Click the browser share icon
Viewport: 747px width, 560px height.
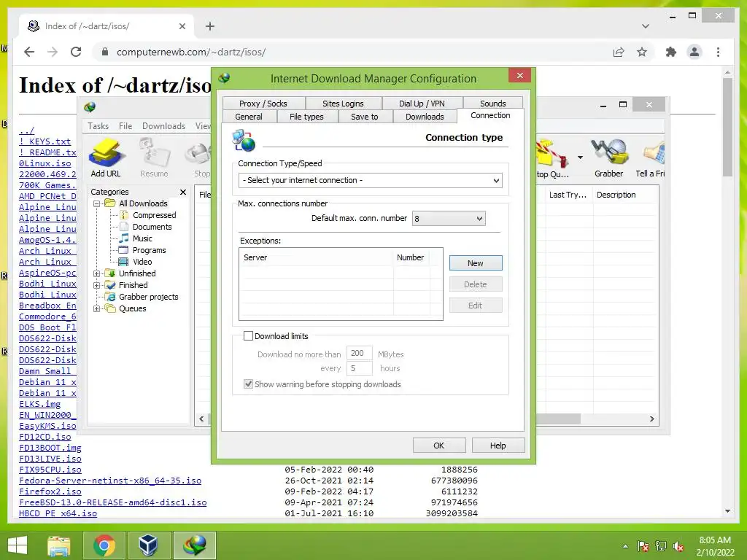pyautogui.click(x=619, y=52)
